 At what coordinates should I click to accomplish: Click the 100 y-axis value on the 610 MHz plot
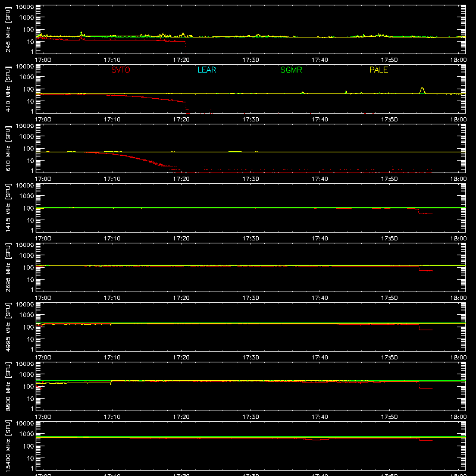click(x=29, y=149)
